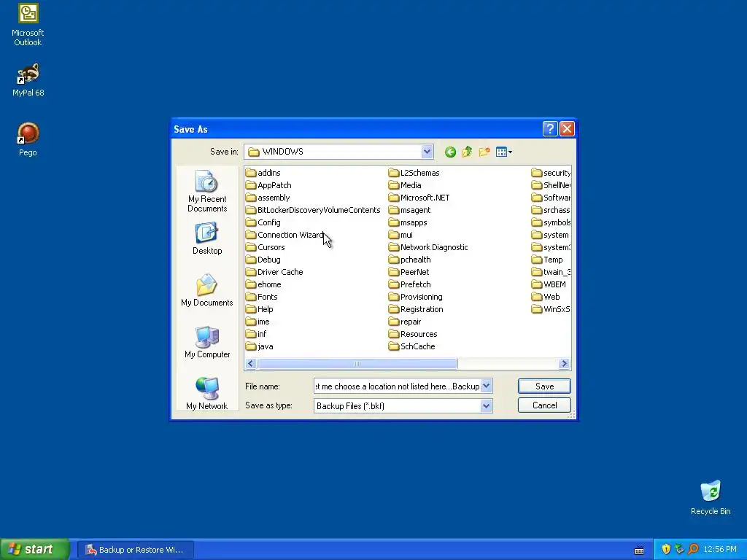Viewport: 747px width, 560px height.
Task: Select the ime folder
Action: [258, 322]
